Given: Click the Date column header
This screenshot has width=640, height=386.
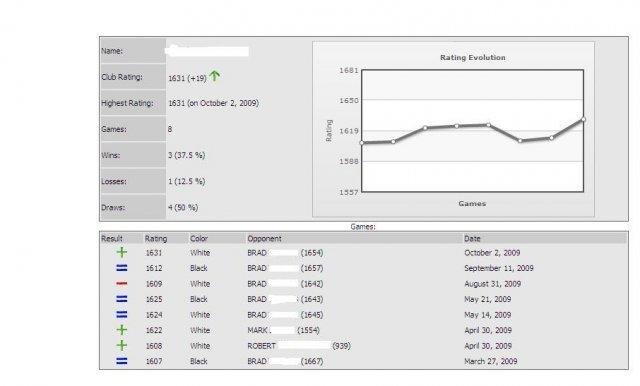Looking at the screenshot, I should point(472,238).
